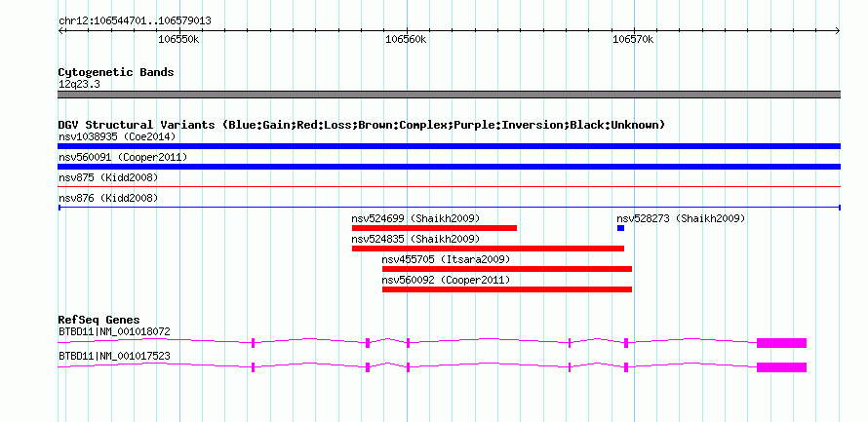Select the red nsv455705 loss bar
The width and height of the screenshot is (868, 422).
(x=507, y=269)
